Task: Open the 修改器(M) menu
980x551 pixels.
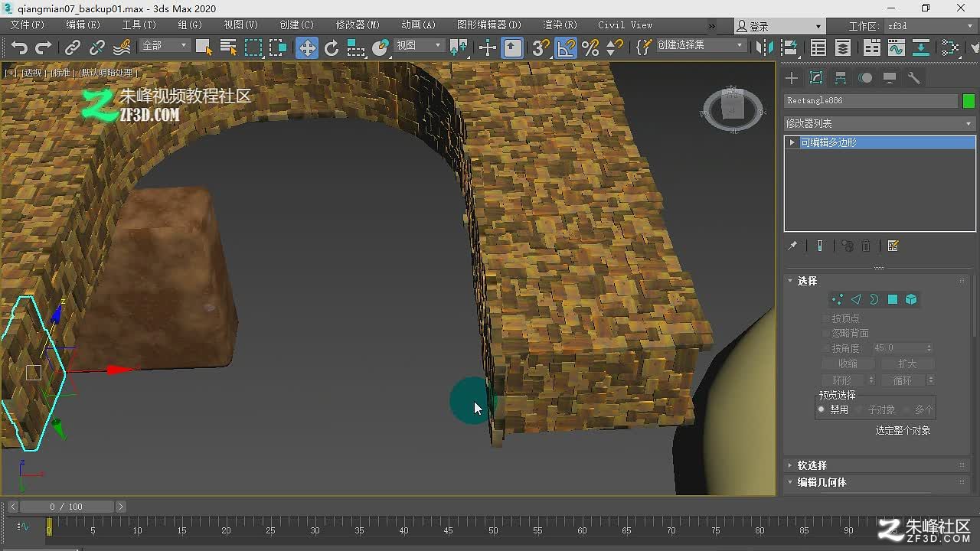Action: (358, 24)
